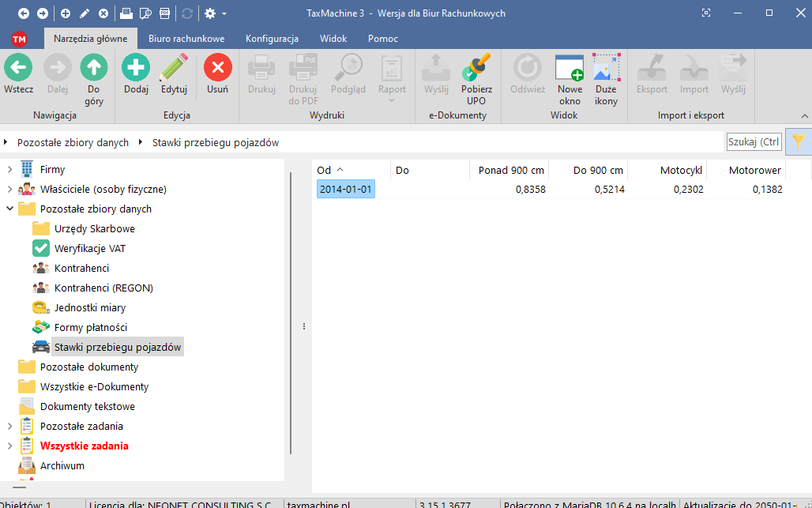Add a new record with Dodaj

click(136, 69)
